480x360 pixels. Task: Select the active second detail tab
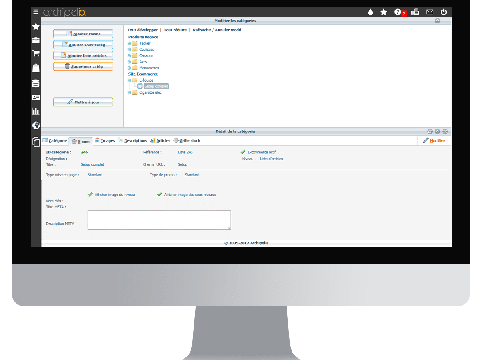(x=81, y=141)
